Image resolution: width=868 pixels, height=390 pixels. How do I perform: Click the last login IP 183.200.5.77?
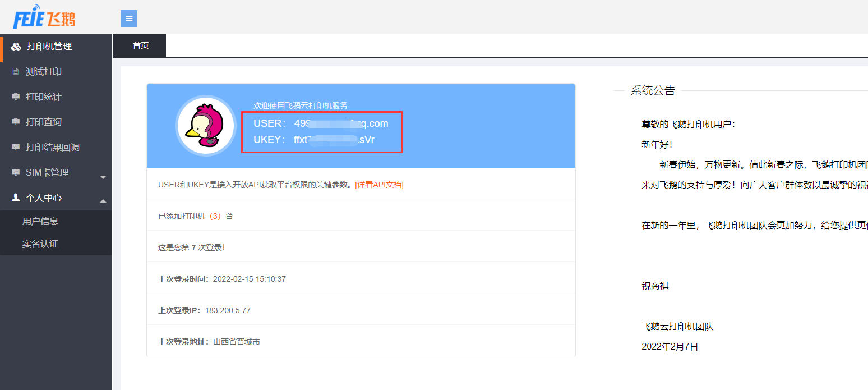228,310
